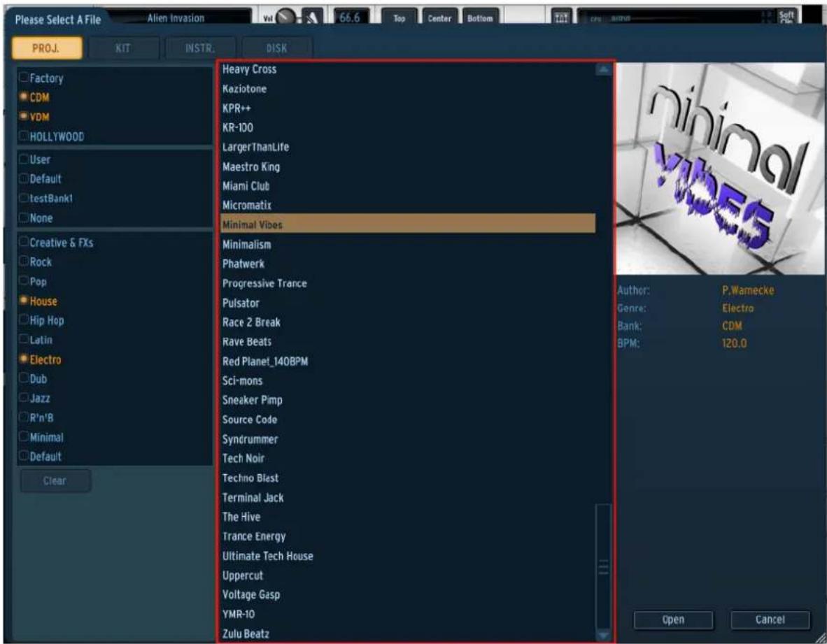Select KR-100 in the file list
827x644 pixels.
408,127
